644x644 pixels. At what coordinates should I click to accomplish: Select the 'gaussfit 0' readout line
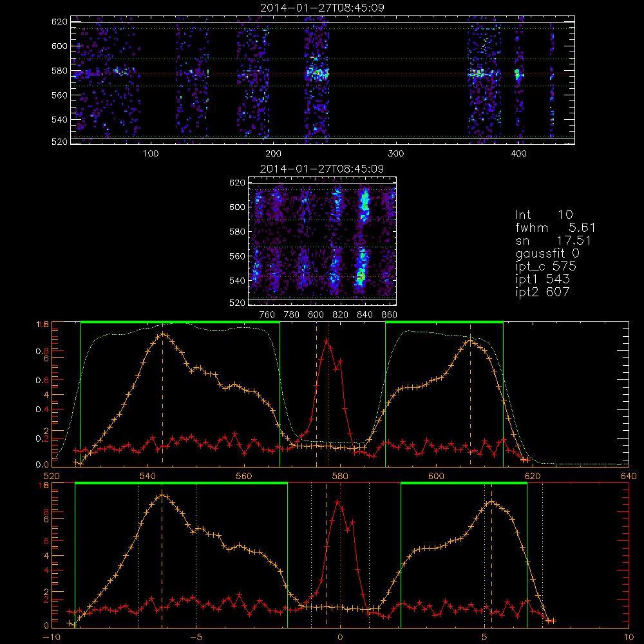[x=547, y=253]
